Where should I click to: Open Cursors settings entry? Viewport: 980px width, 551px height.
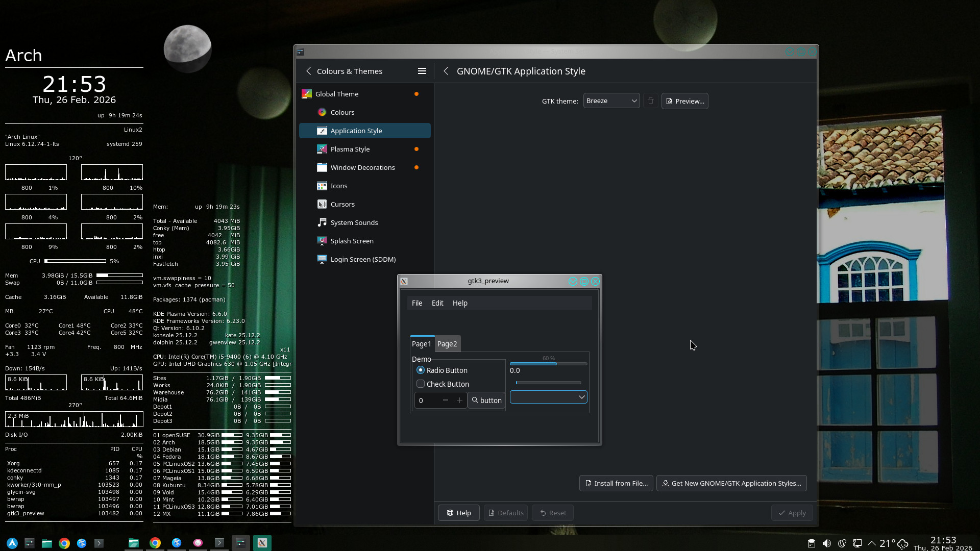342,204
